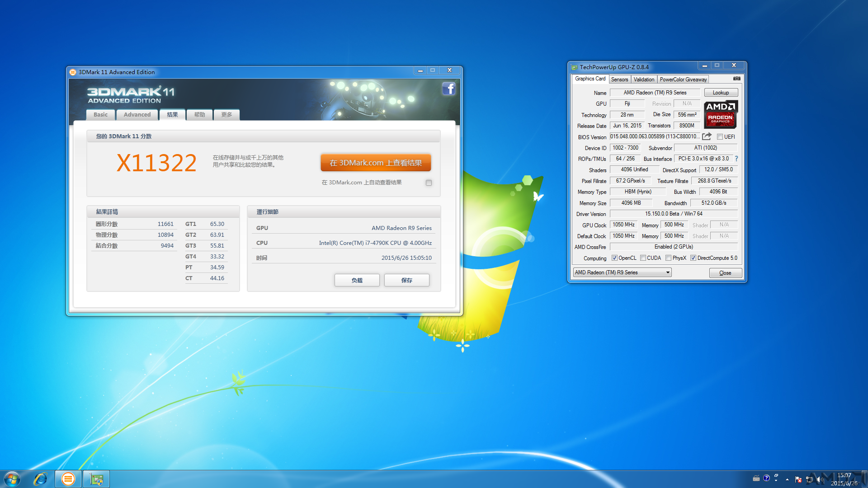Toggle the DirectCompute 5.0 checkbox

[693, 258]
